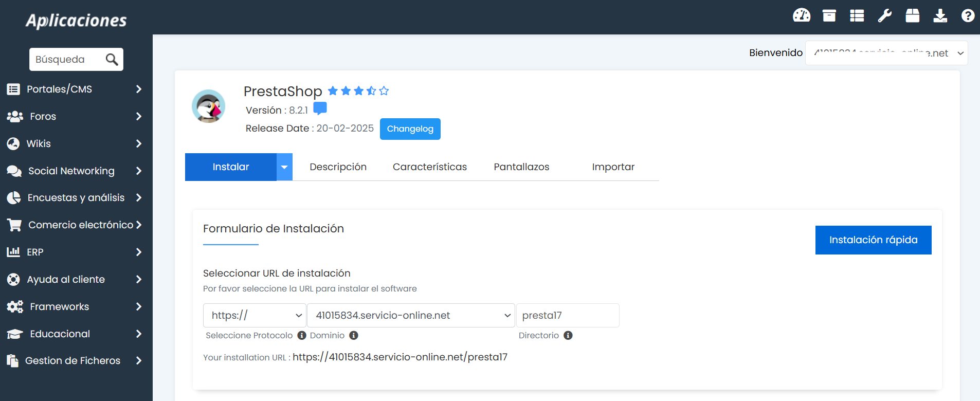Image resolution: width=980 pixels, height=401 pixels.
Task: Click the download icon in header
Action: (940, 16)
